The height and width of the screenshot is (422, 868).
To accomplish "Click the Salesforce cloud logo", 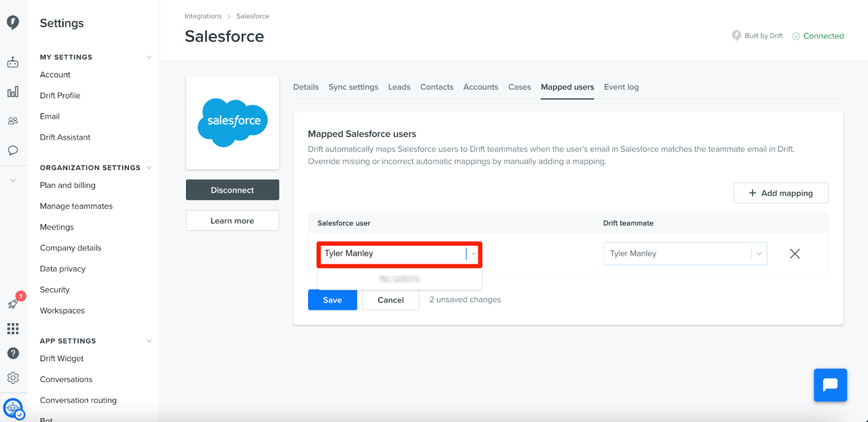I will click(x=233, y=122).
